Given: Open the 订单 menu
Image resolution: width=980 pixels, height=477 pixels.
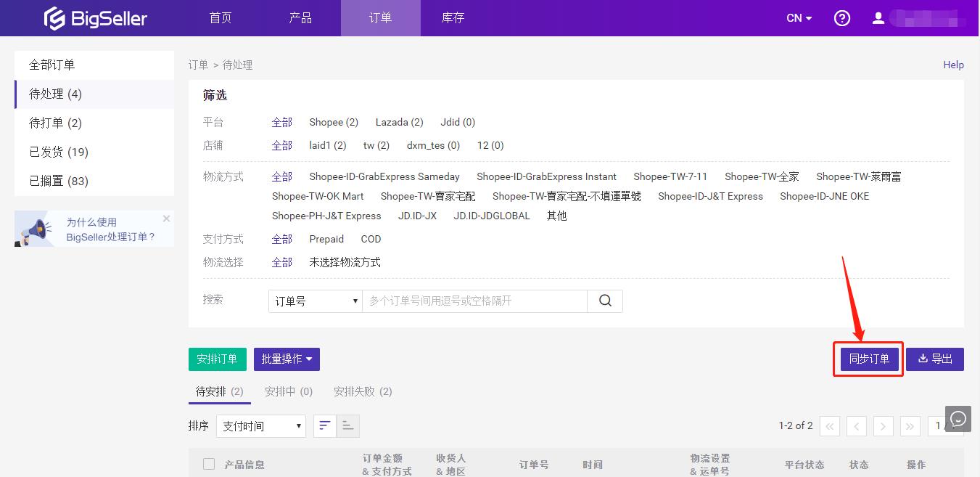Looking at the screenshot, I should pos(380,18).
